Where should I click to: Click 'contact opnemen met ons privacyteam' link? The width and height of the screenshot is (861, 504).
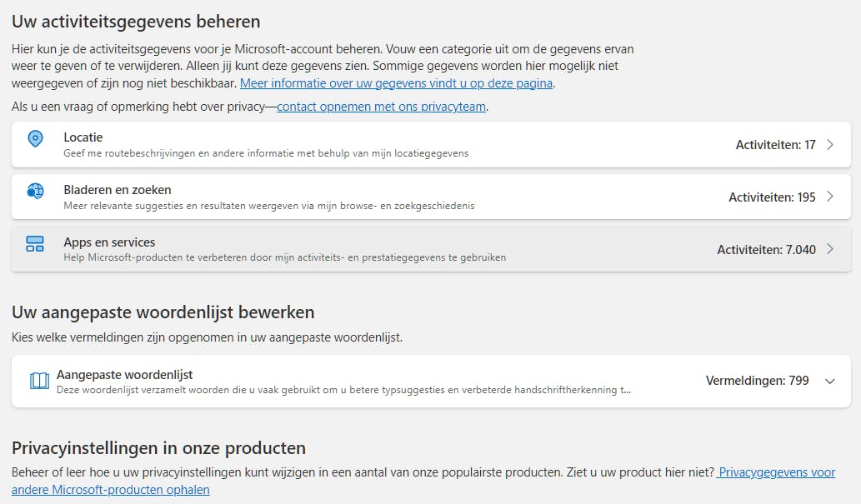pyautogui.click(x=381, y=107)
